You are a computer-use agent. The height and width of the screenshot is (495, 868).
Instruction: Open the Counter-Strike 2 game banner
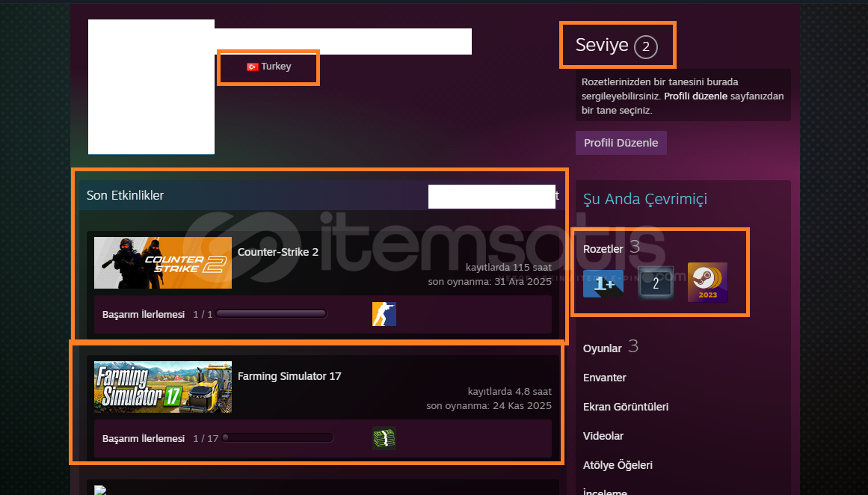point(163,263)
